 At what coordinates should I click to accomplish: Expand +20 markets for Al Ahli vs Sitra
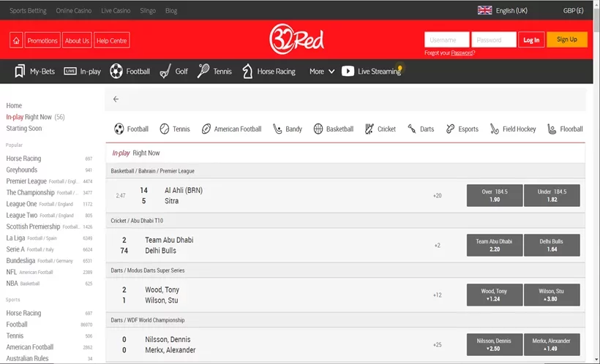tap(438, 195)
